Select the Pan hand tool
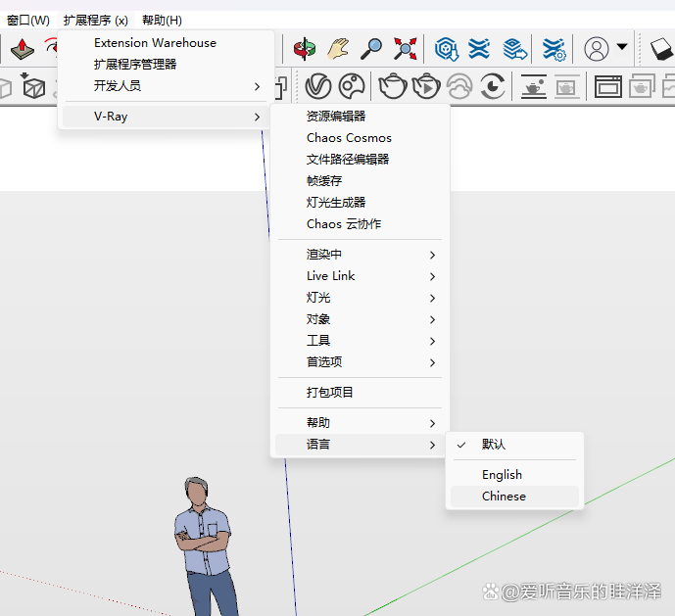 click(338, 49)
